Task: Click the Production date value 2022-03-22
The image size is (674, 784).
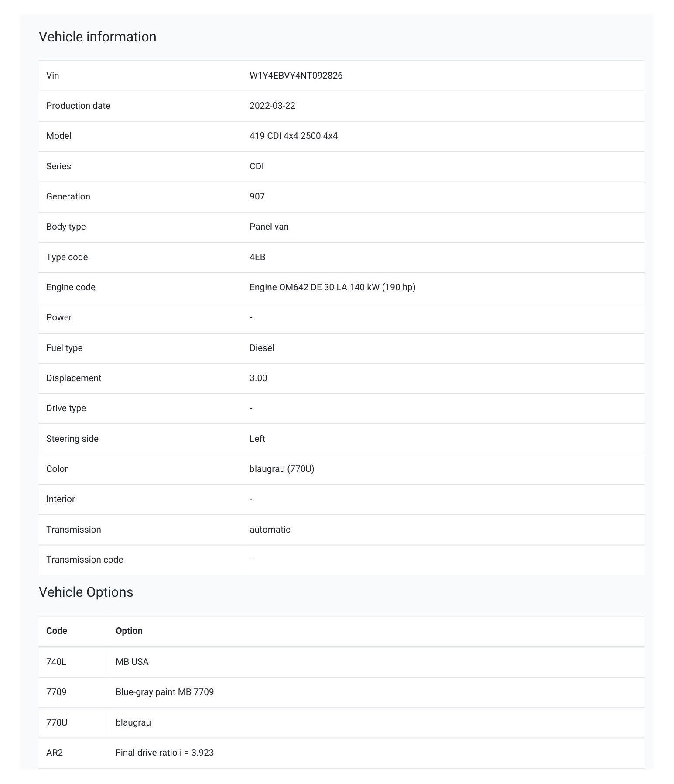Action: coord(272,106)
